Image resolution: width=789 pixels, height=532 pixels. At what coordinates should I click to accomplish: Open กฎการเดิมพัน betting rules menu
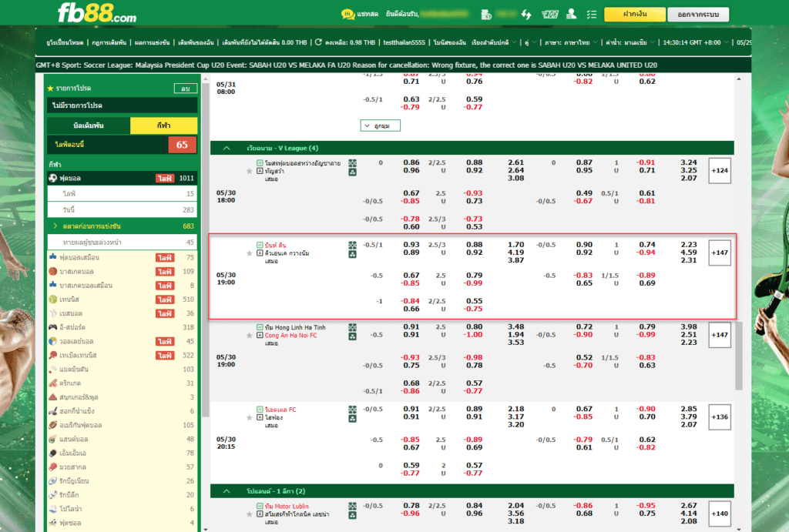pos(109,43)
